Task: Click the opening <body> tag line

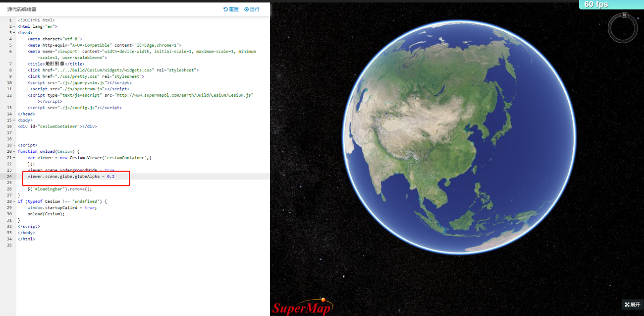Action: point(25,120)
